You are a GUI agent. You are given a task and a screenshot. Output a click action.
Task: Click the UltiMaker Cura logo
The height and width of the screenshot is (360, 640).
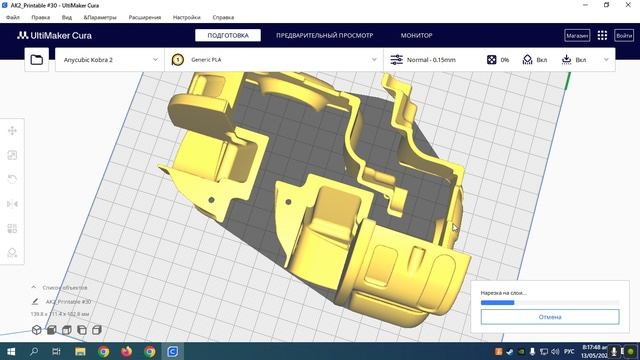click(54, 36)
